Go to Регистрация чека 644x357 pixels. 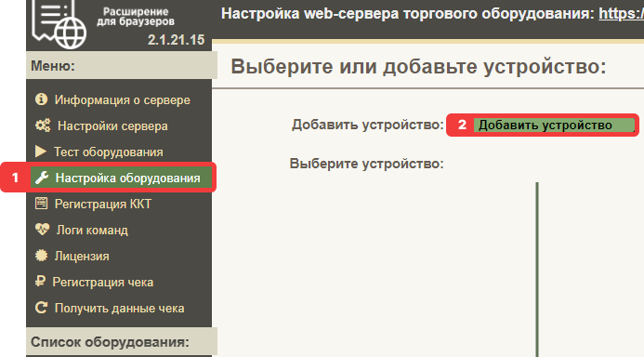102,283
